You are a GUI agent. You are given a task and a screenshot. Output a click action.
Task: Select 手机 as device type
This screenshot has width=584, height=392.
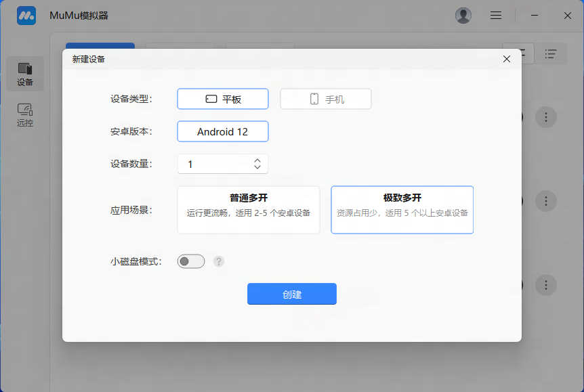[326, 99]
